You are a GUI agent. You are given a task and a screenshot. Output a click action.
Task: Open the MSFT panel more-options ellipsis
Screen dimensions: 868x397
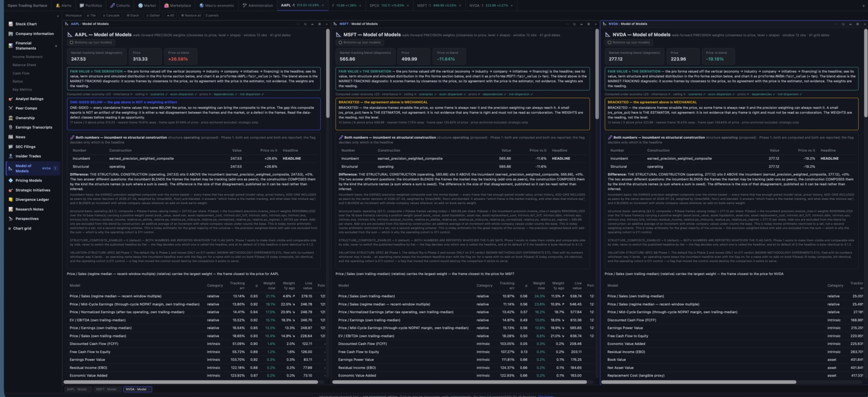pos(567,24)
